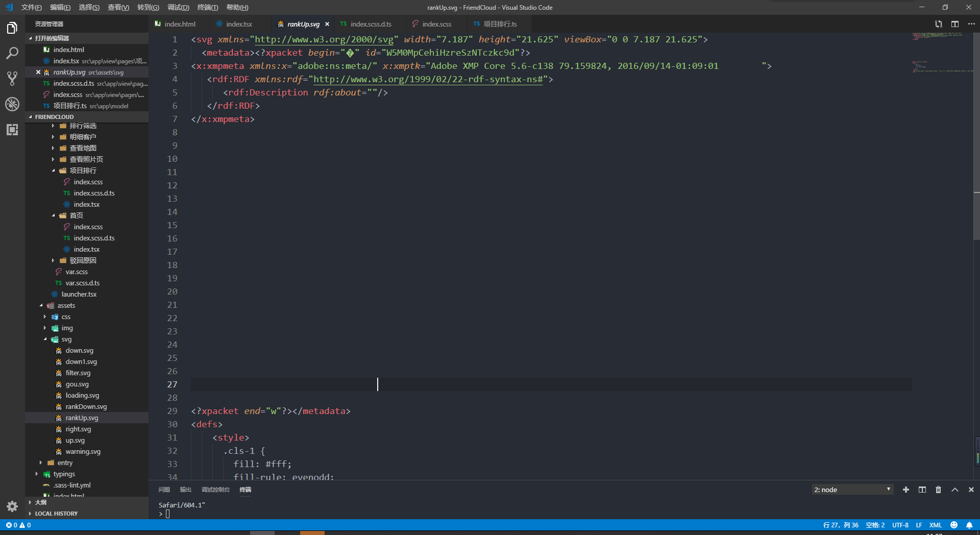This screenshot has width=980, height=535.
Task: Kill the terminal with trash icon
Action: point(938,490)
